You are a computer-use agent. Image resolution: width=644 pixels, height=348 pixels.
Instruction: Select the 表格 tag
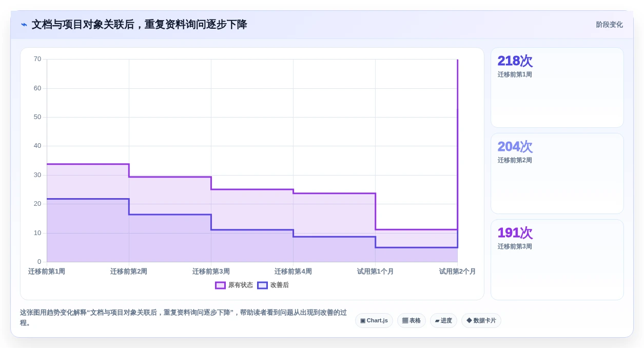pos(412,321)
